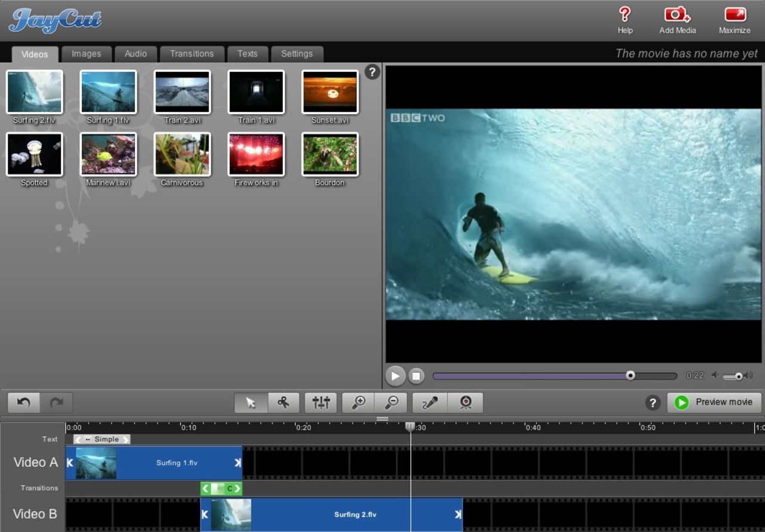Select the arrow pointer tool
Image resolution: width=765 pixels, height=532 pixels.
pos(251,403)
